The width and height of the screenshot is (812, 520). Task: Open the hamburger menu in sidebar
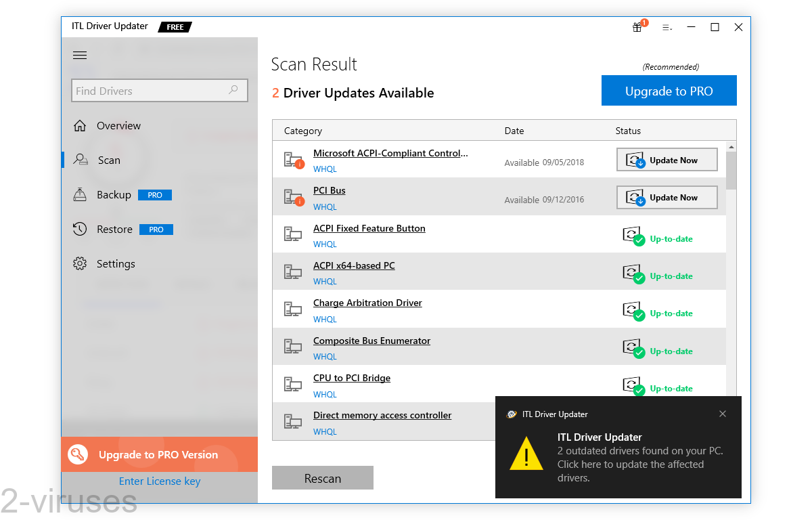[x=80, y=56]
